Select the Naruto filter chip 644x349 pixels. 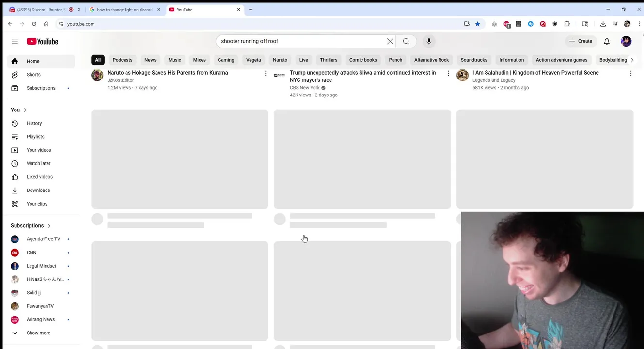280,60
